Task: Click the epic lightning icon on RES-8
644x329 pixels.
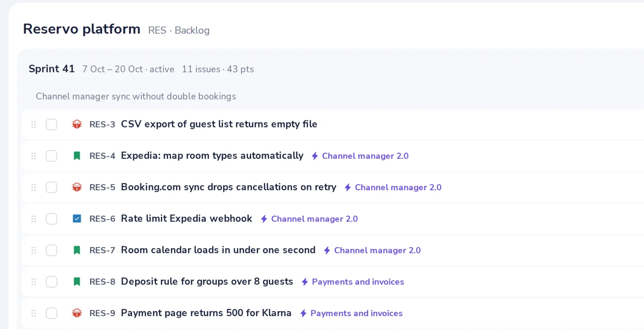Action: tap(305, 282)
